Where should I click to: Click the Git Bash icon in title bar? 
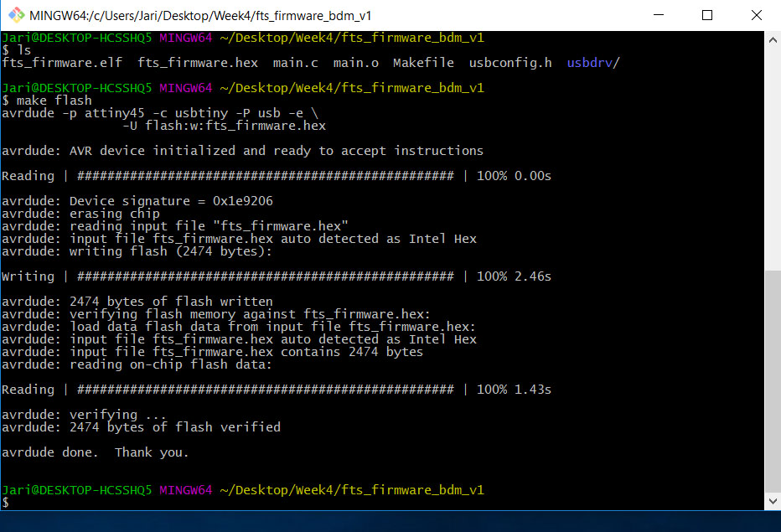(17, 15)
